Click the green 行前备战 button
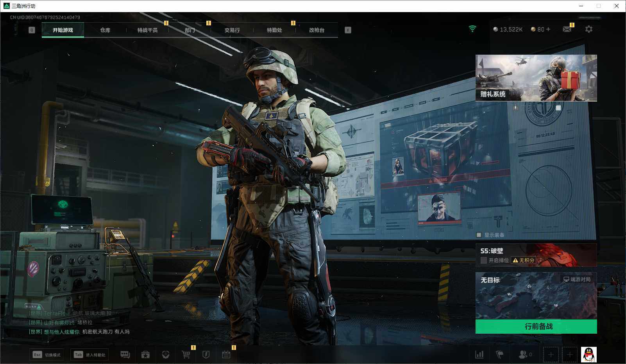 pyautogui.click(x=536, y=327)
